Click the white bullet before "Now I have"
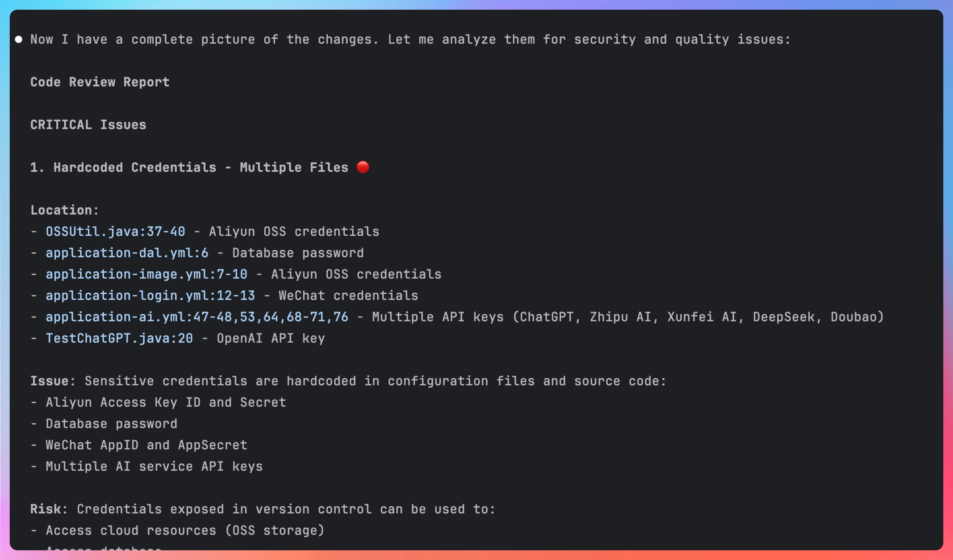 tap(18, 39)
